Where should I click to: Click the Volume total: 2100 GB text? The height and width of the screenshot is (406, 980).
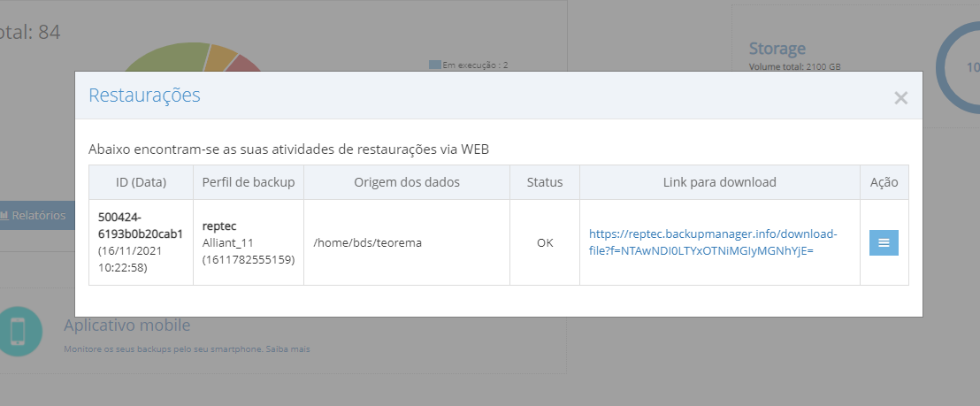[x=794, y=66]
